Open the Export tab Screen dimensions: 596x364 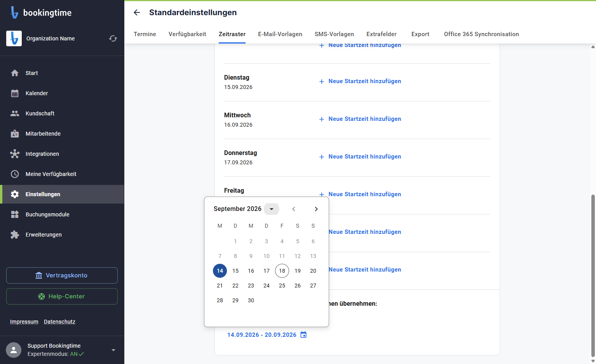click(x=420, y=34)
